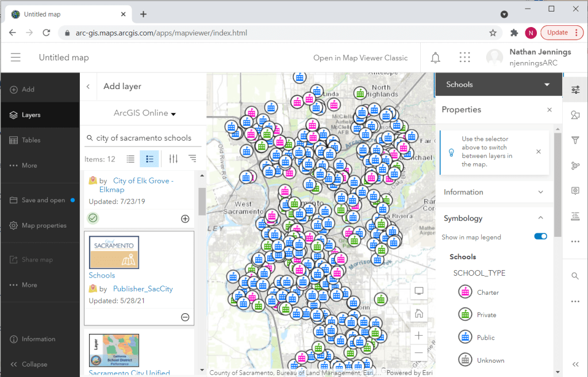Open the app launcher grid icon
Viewport: 588px width, 377px height.
(x=465, y=57)
